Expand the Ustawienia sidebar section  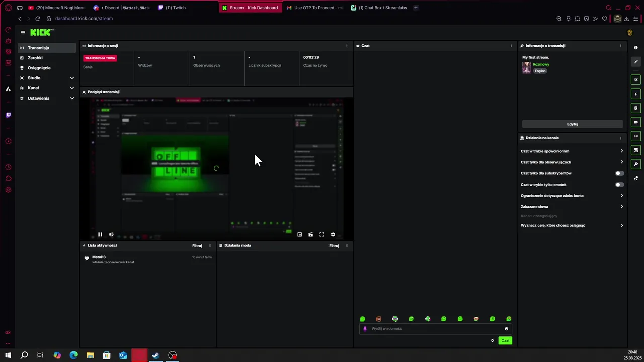coord(47,98)
